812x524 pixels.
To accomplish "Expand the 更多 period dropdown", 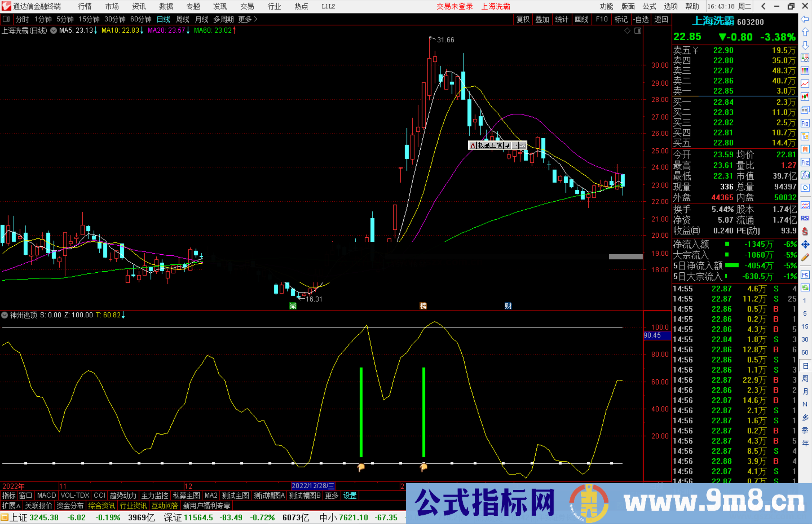I will (244, 19).
